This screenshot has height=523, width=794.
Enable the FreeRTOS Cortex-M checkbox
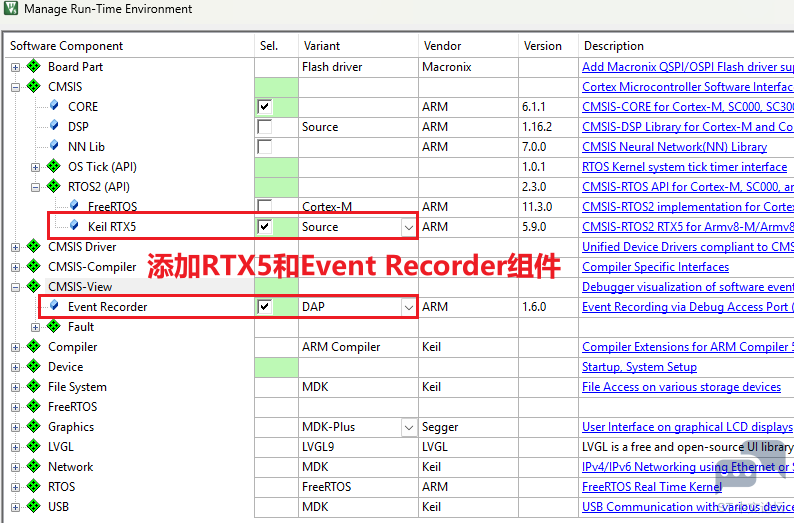tap(264, 206)
